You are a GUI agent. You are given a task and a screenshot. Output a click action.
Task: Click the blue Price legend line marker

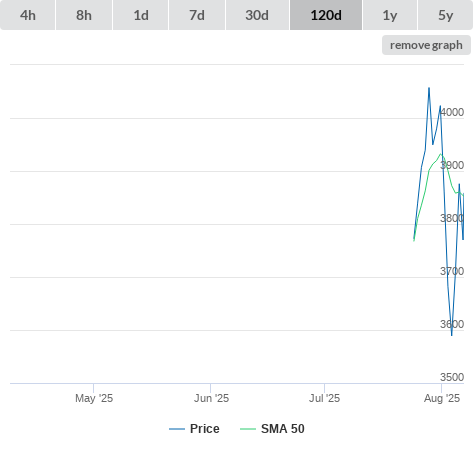[x=177, y=429]
